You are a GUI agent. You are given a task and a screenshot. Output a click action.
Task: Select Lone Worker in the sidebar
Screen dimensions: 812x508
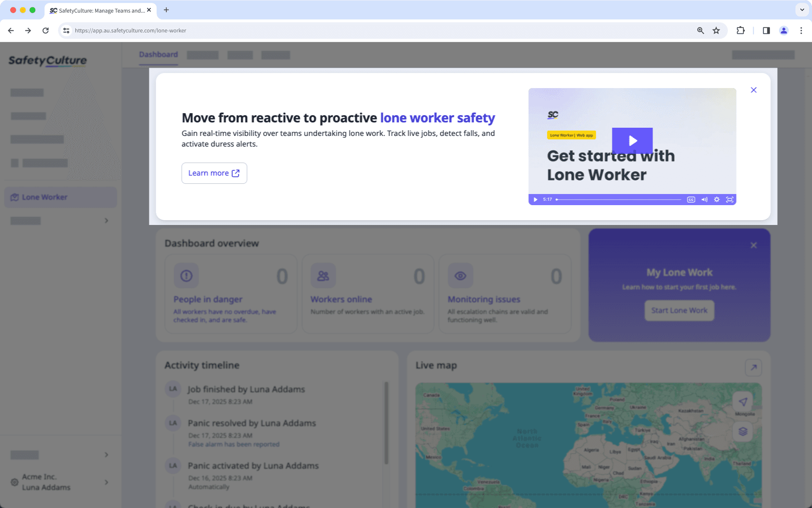[61, 197]
